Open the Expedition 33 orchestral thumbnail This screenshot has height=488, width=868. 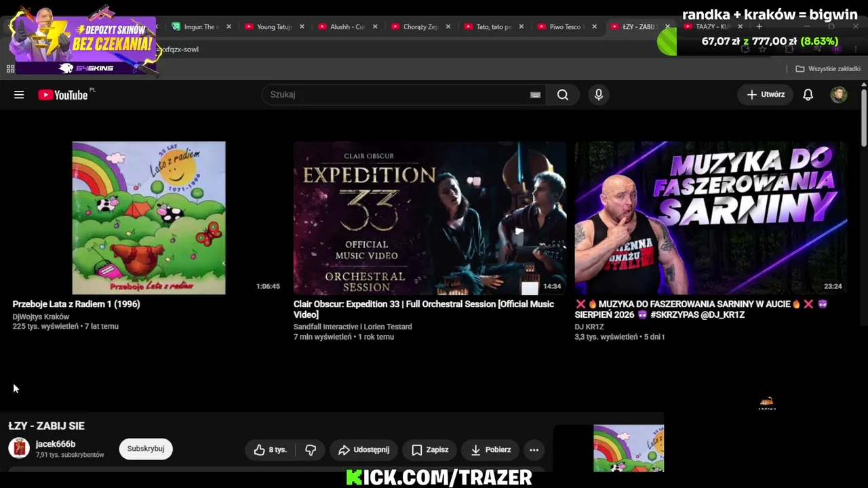(x=430, y=218)
